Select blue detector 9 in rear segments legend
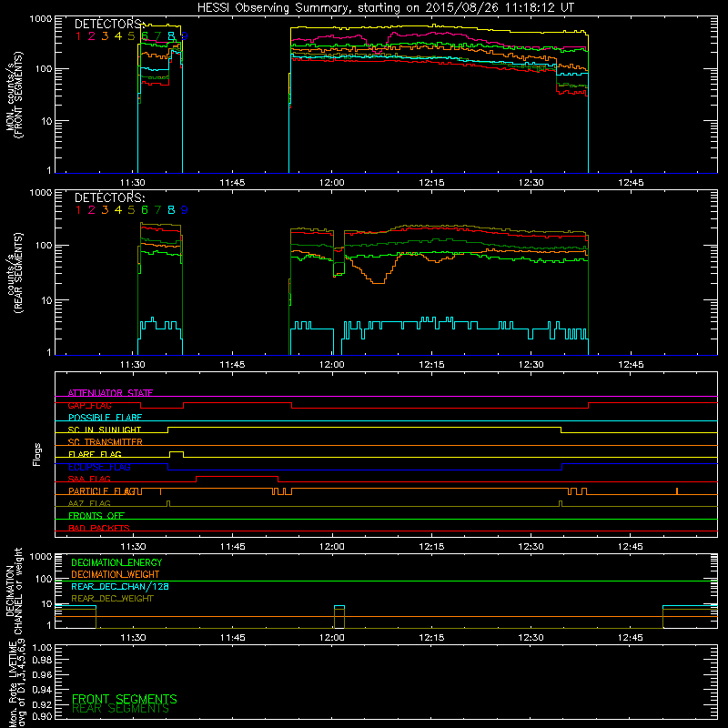 (x=185, y=210)
